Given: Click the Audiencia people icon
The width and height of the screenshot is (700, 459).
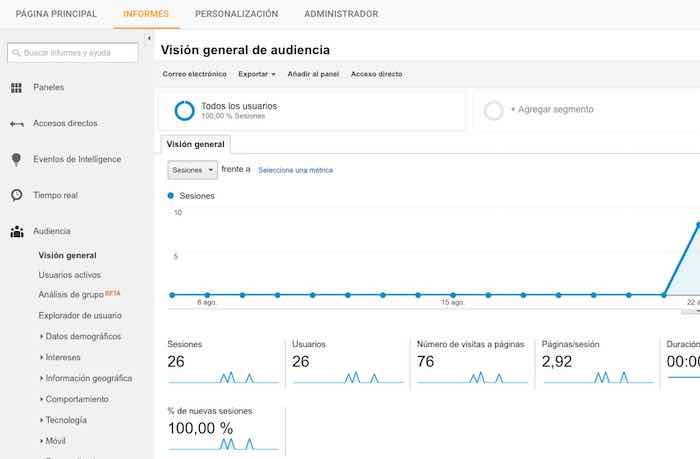Looking at the screenshot, I should pos(16,231).
